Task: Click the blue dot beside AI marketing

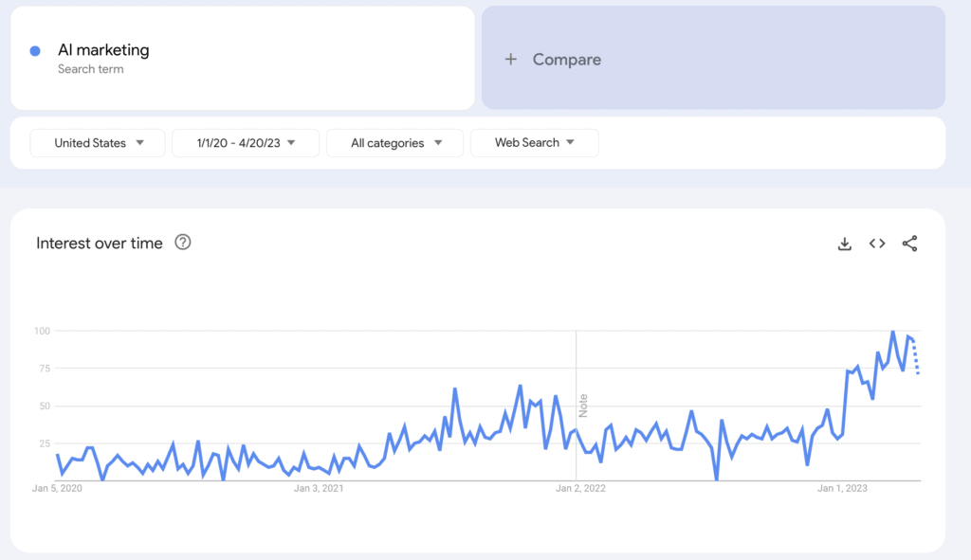Action: click(35, 51)
